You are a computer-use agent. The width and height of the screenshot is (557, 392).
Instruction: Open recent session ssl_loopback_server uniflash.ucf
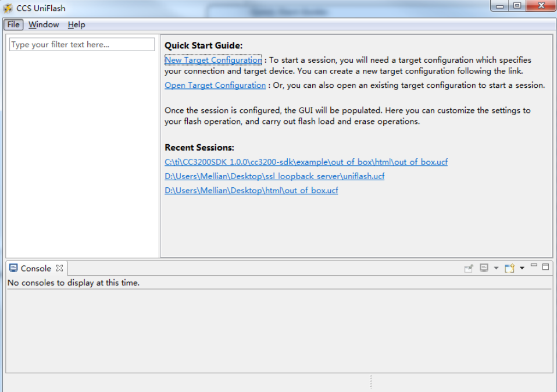click(274, 176)
